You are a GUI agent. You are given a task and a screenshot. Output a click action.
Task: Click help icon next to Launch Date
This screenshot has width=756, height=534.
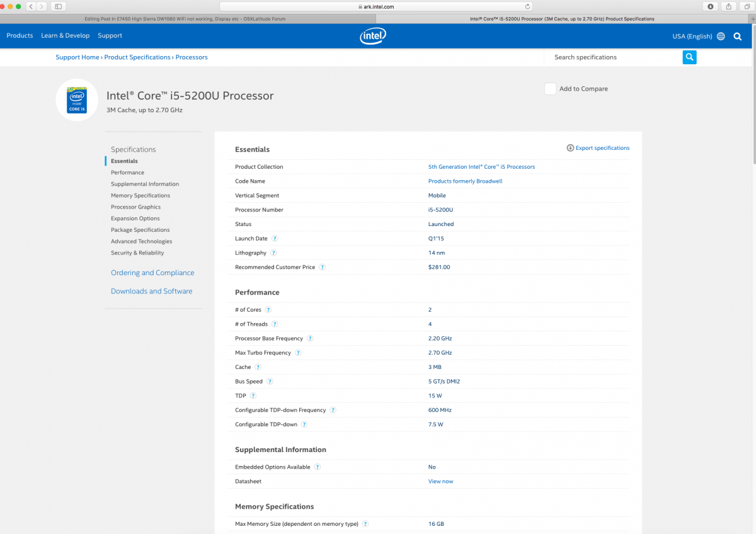point(275,239)
